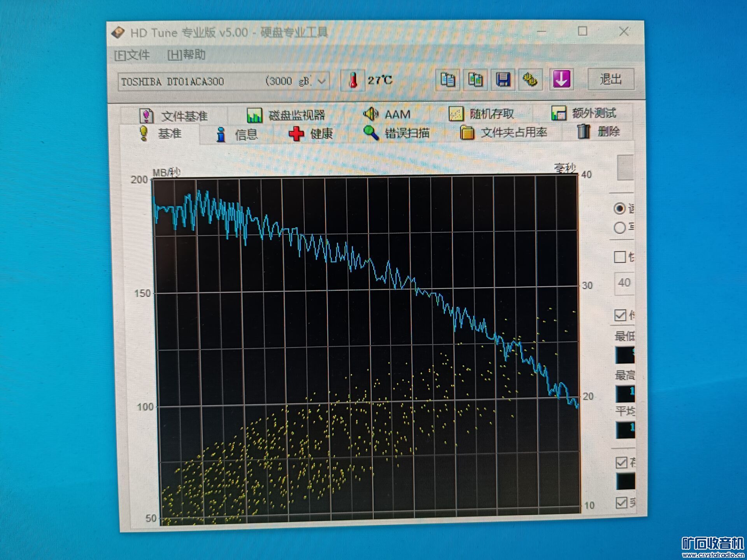Switch to the 删除 erase tab
Image resolution: width=747 pixels, height=560 pixels.
598,131
